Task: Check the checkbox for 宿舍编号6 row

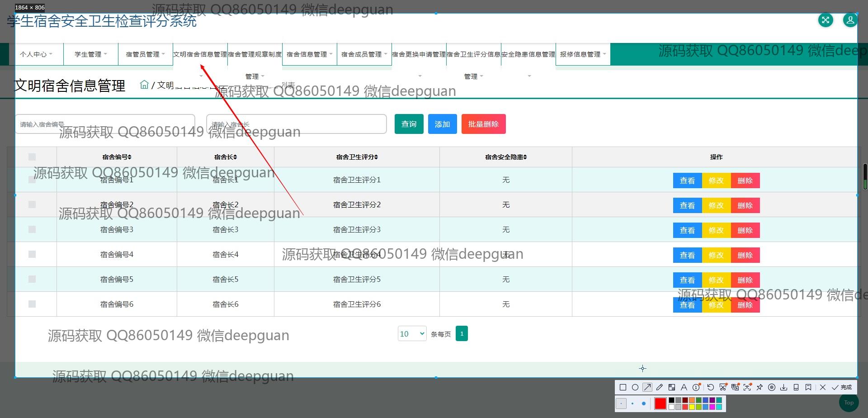Action: (32, 304)
